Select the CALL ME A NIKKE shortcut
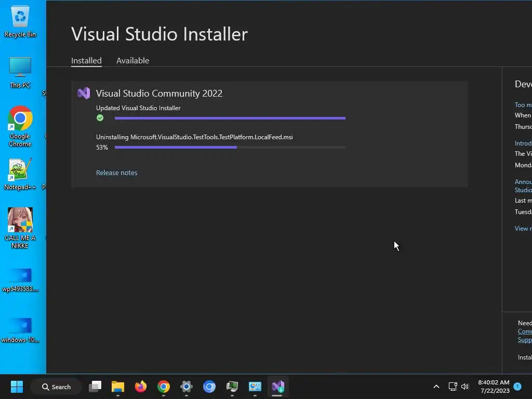The height and width of the screenshot is (399, 532). (20, 228)
